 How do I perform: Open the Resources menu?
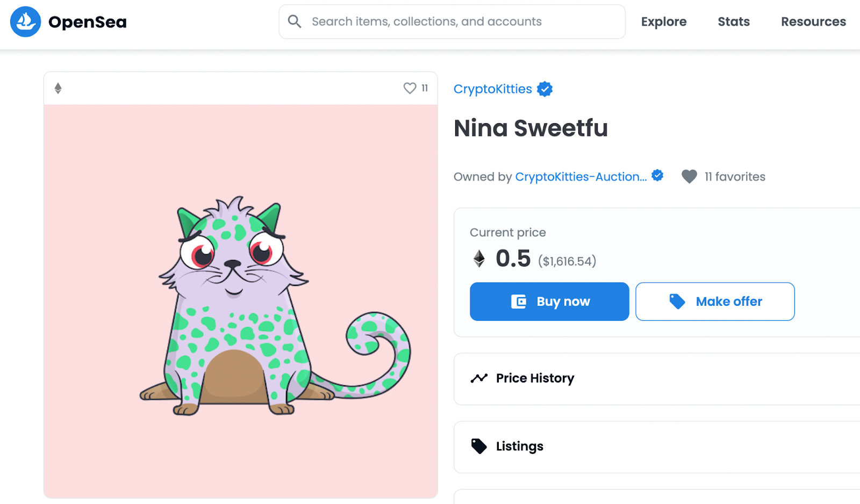813,22
